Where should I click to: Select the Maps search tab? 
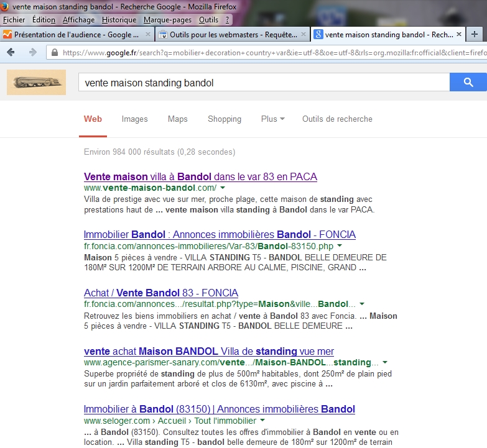(x=178, y=119)
